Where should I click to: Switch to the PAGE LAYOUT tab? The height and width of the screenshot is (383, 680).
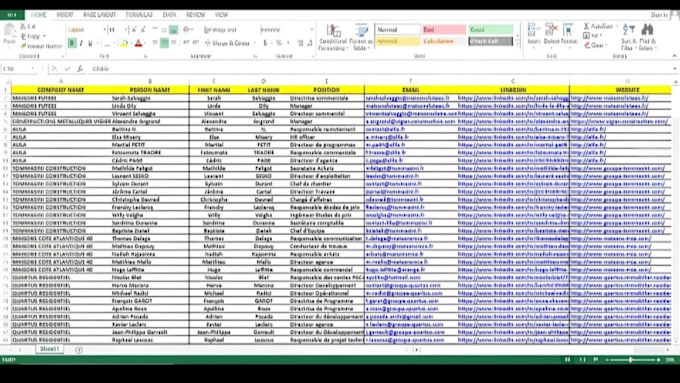(99, 15)
